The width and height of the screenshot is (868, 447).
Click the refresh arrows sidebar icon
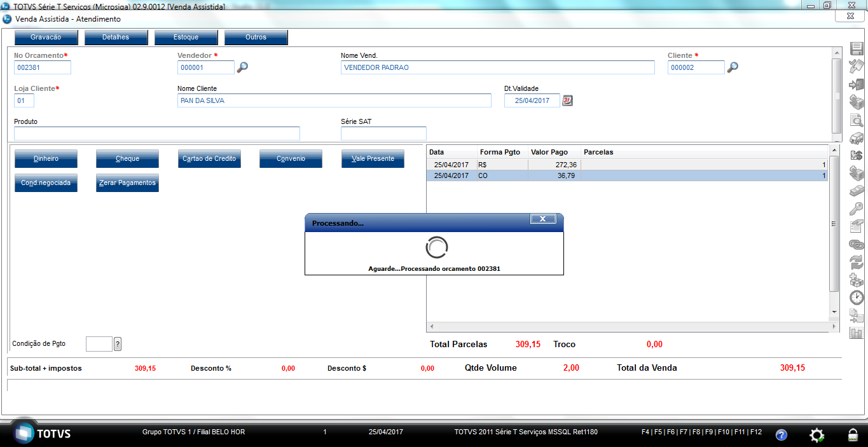857,261
